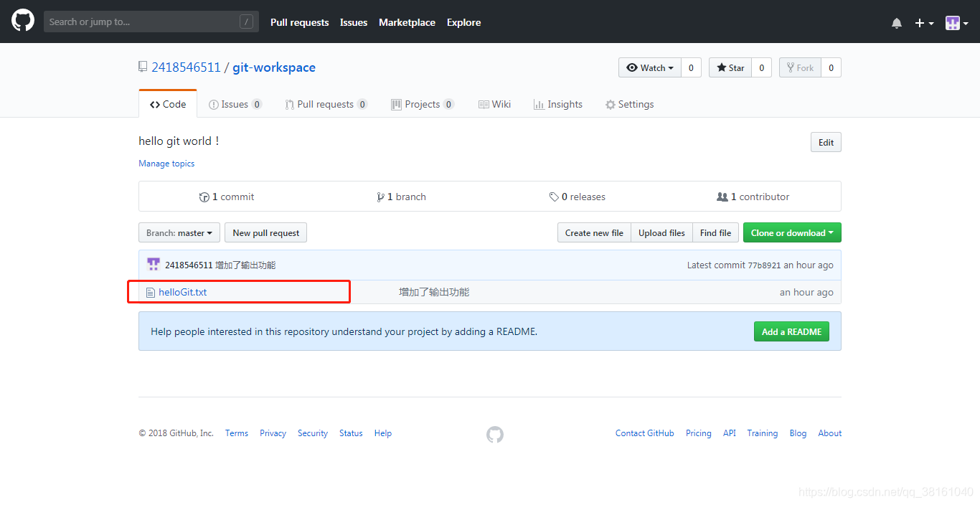Click Create new file button
Viewport: 980px width, 505px height.
594,232
